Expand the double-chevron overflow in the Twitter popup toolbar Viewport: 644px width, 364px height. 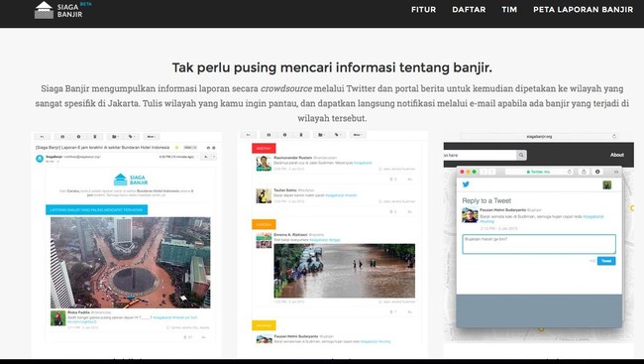[x=615, y=172]
